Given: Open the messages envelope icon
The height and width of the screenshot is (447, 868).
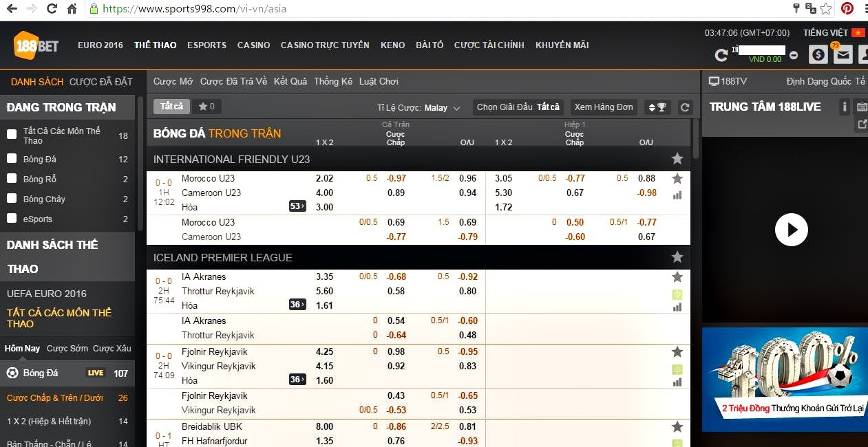Looking at the screenshot, I should (x=843, y=54).
